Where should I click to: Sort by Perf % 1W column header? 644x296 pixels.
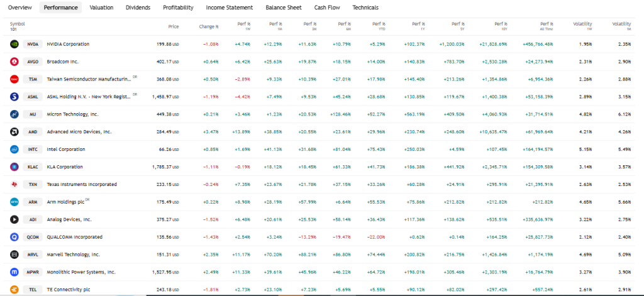(x=244, y=26)
